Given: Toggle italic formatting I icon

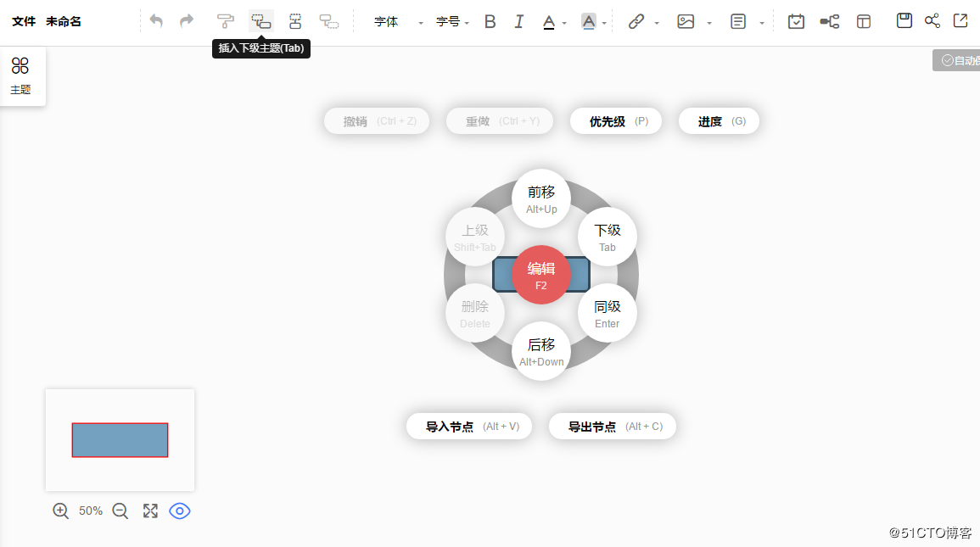Looking at the screenshot, I should (518, 22).
